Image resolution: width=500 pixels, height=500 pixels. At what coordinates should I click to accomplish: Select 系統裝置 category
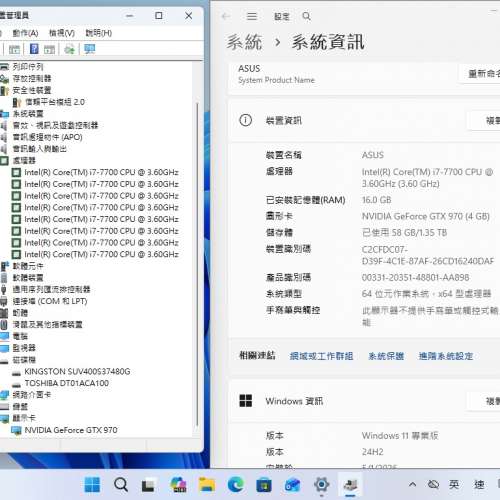click(x=28, y=114)
